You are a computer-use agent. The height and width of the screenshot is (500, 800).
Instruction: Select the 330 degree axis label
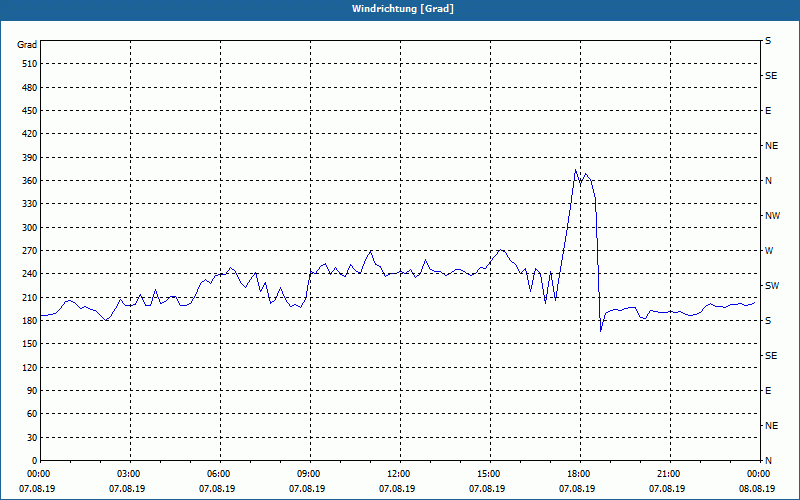click(30, 204)
